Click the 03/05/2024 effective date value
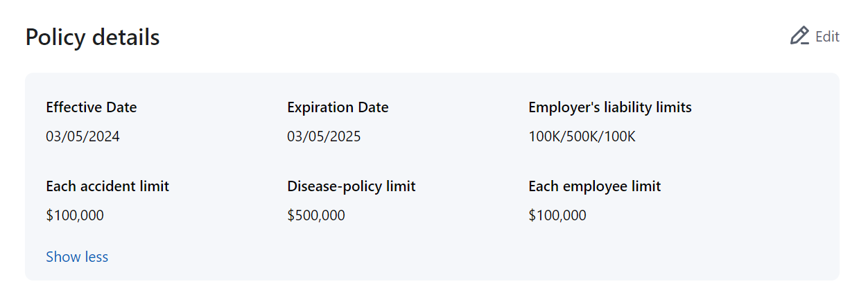The height and width of the screenshot is (302, 868). coord(83,136)
